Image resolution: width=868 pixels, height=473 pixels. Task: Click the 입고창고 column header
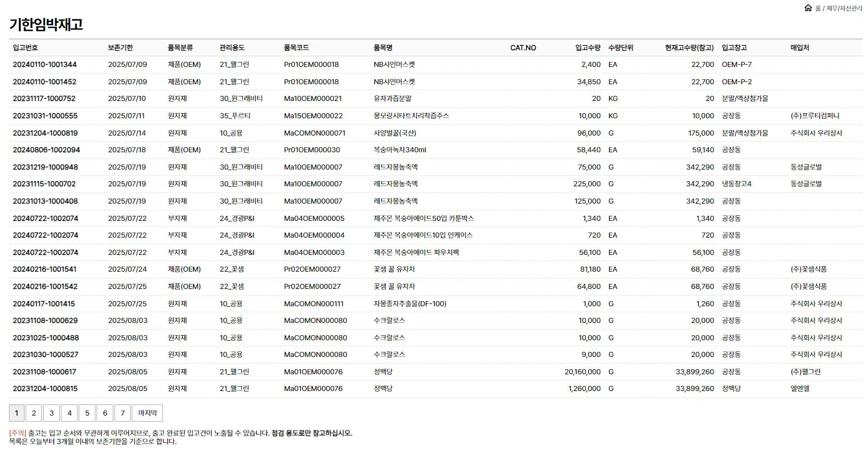[x=734, y=47]
